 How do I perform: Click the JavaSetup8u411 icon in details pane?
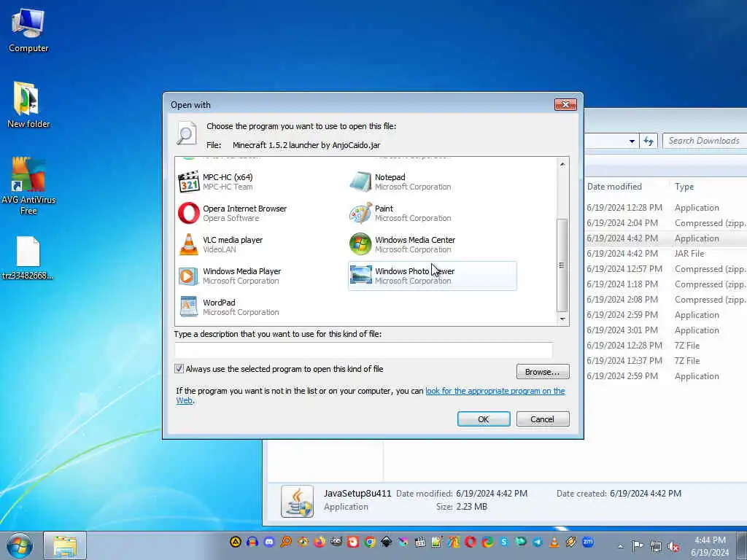298,501
